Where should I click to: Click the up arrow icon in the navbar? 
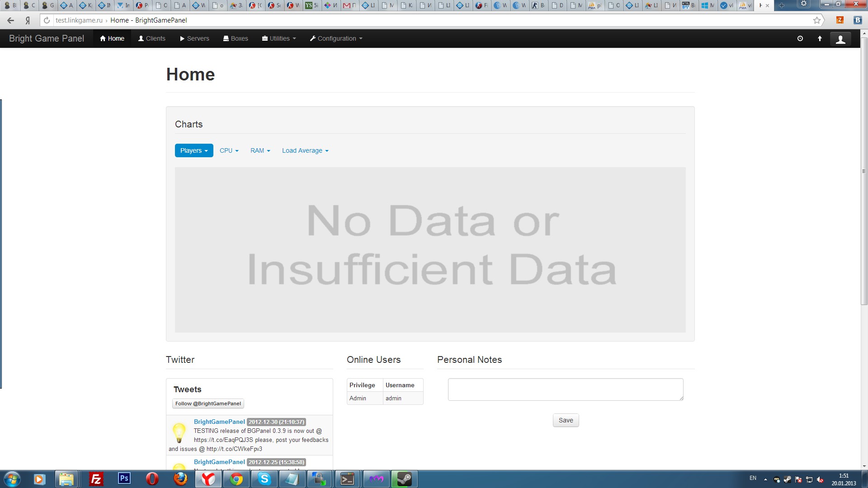tap(820, 39)
